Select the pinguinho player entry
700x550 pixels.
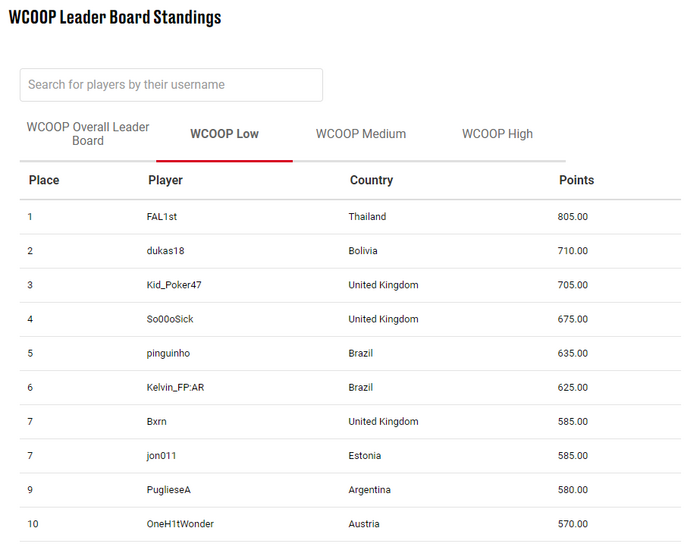click(x=168, y=353)
